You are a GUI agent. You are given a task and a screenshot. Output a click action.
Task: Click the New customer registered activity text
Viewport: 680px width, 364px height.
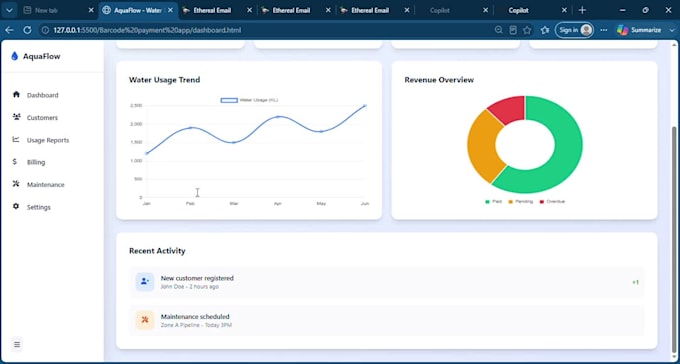(x=197, y=278)
